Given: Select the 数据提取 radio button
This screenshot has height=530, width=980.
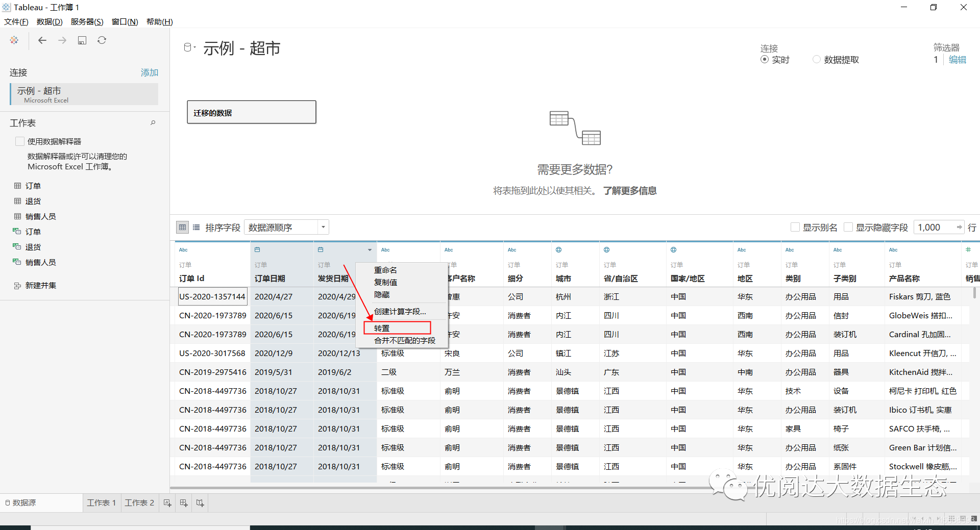Looking at the screenshot, I should click(x=817, y=60).
